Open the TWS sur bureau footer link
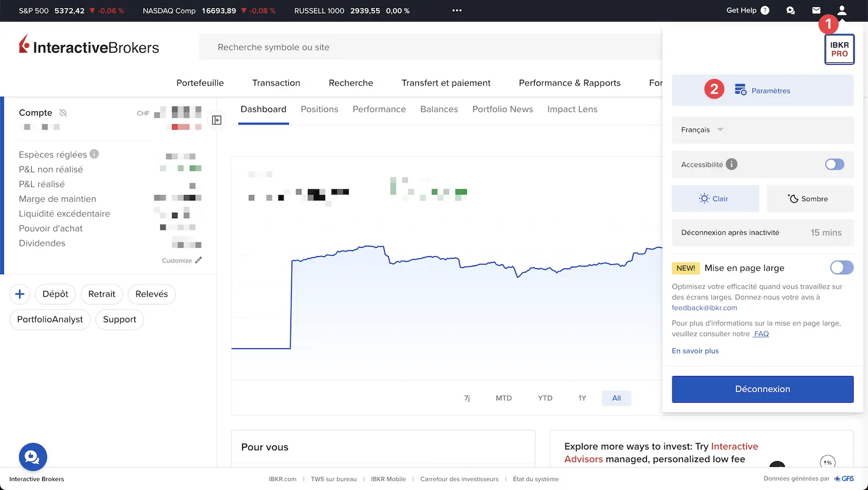868x490 pixels. [x=334, y=479]
